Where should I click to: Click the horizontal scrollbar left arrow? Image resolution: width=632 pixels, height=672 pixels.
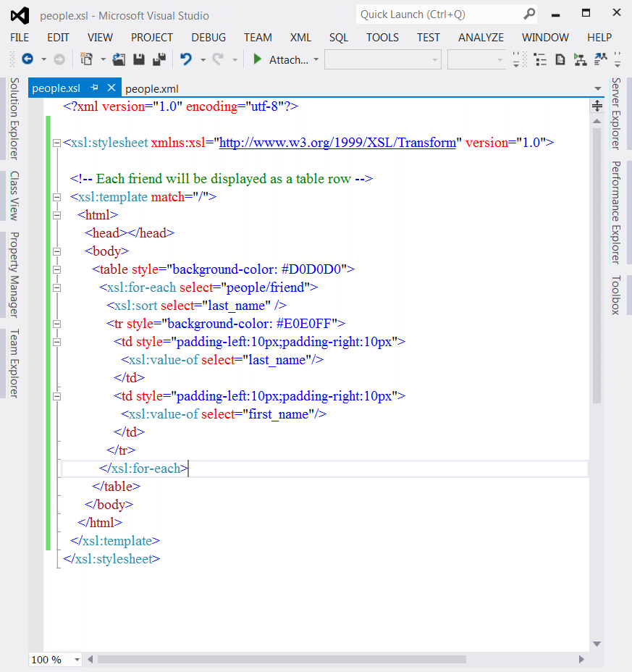[x=90, y=659]
